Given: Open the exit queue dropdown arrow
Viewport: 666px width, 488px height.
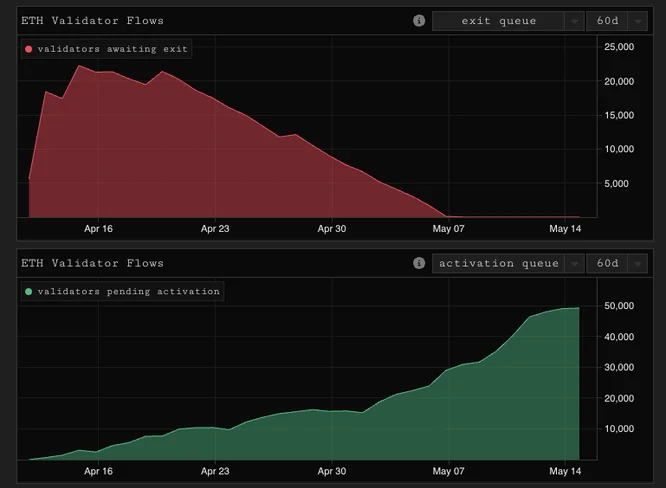Looking at the screenshot, I should pos(574,21).
